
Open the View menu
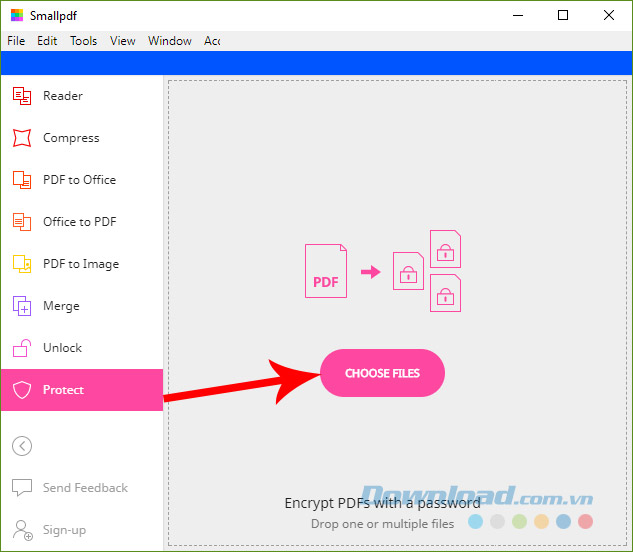tap(123, 41)
